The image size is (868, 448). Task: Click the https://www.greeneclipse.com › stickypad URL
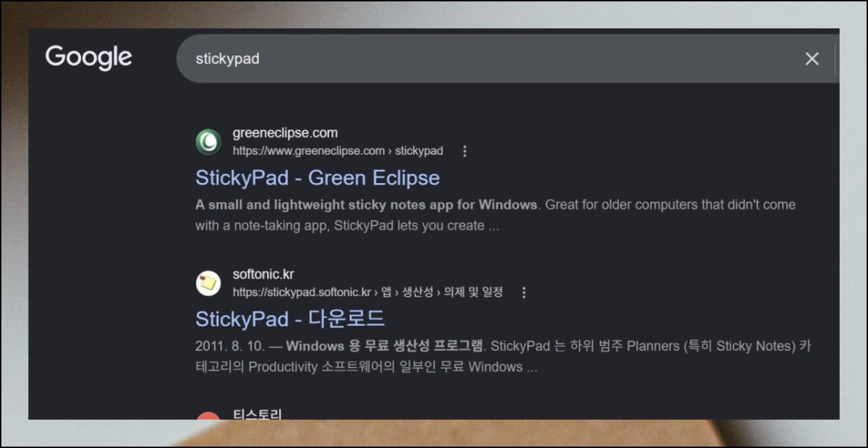[x=338, y=151]
